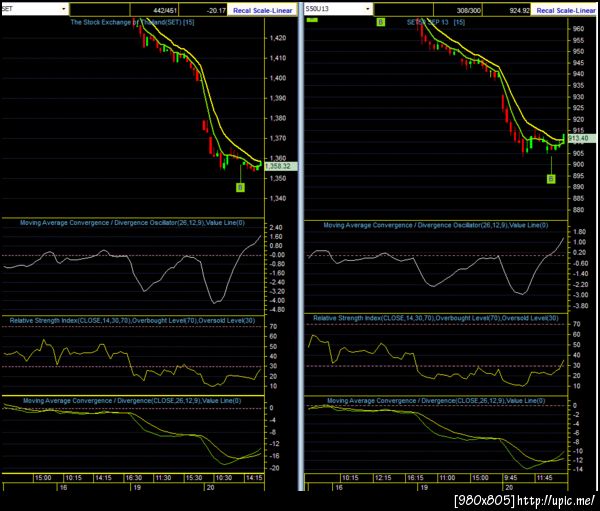Image resolution: width=600 pixels, height=511 pixels.
Task: Click 11:00 on the S50U13 time axis
Action: pos(447,478)
